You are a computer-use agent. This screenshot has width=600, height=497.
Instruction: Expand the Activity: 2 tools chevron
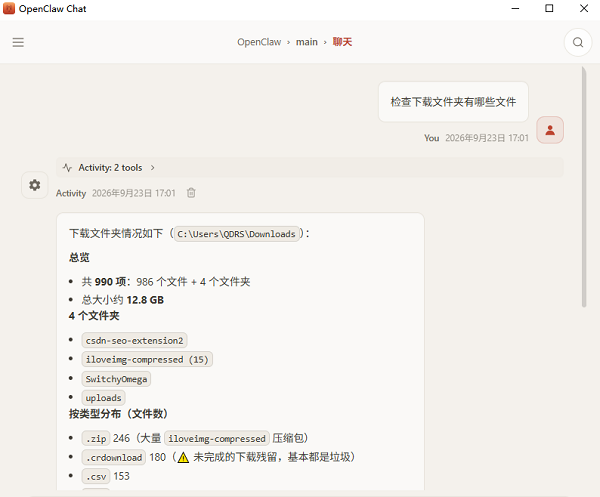click(x=152, y=168)
